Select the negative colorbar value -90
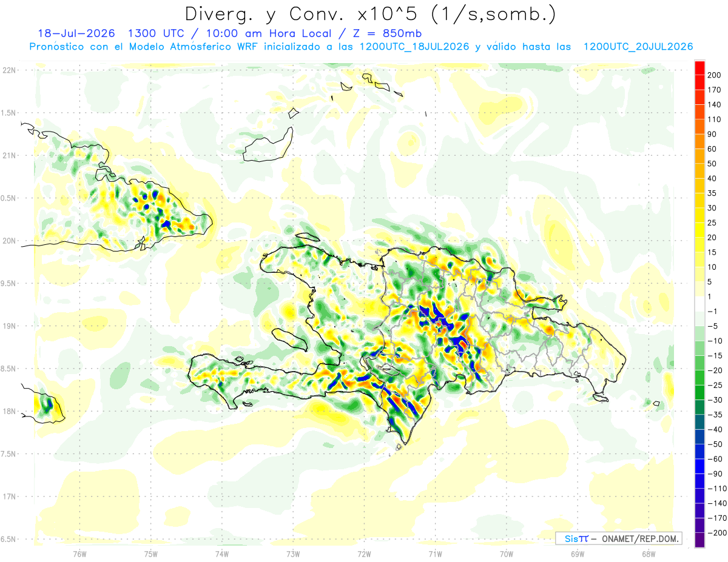The height and width of the screenshot is (562, 728). click(714, 473)
